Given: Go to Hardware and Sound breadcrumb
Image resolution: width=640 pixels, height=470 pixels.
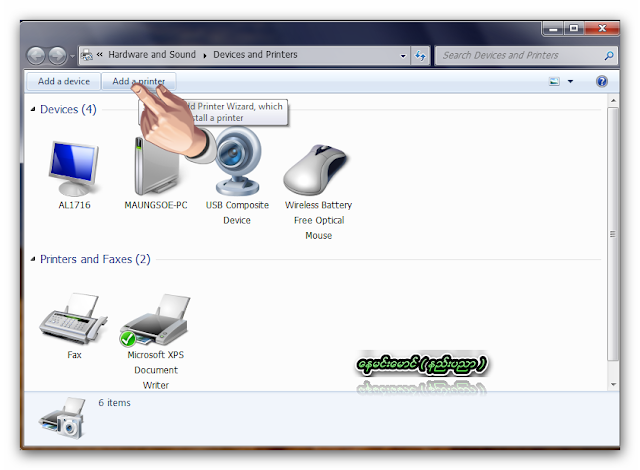Looking at the screenshot, I should point(152,54).
